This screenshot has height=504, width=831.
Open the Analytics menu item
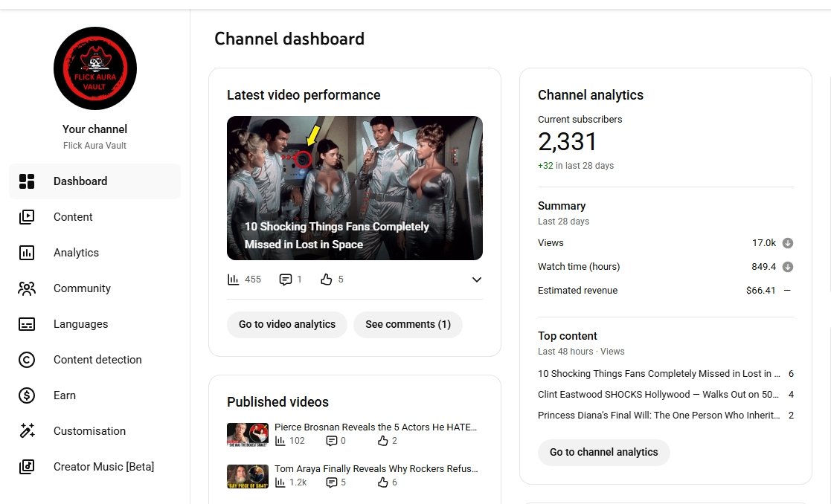pyautogui.click(x=76, y=253)
